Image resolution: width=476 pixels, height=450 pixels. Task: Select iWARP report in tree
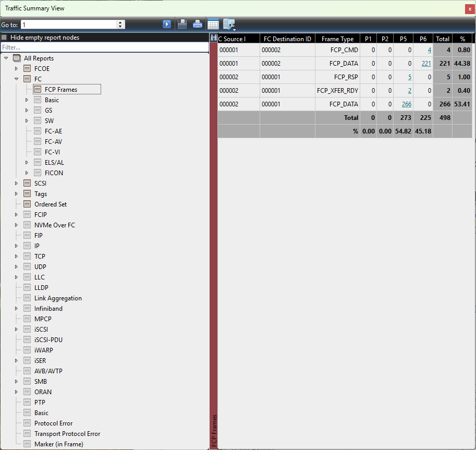tap(44, 350)
